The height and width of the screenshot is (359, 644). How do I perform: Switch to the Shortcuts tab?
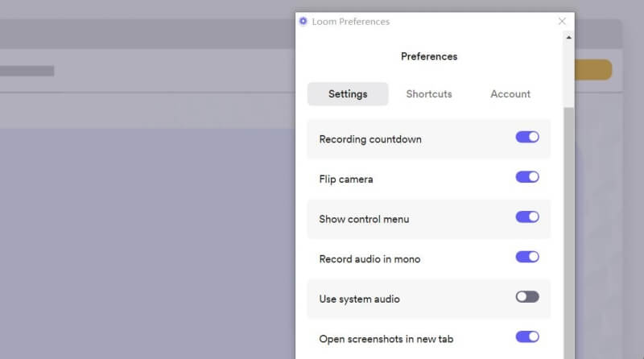point(428,94)
